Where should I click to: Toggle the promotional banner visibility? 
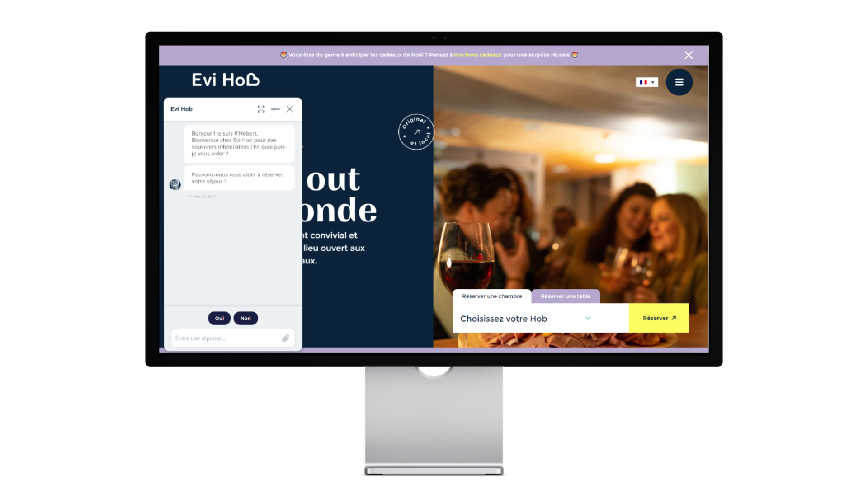pos(689,55)
